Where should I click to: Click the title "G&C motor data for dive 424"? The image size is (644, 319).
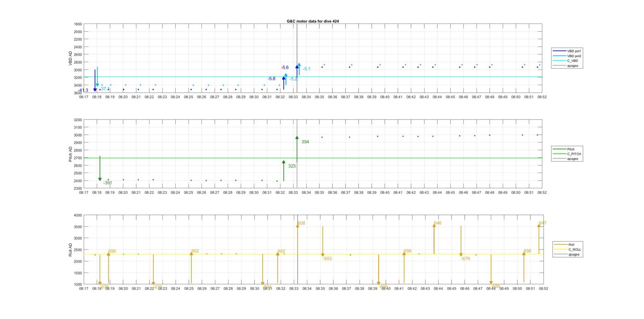(x=313, y=21)
